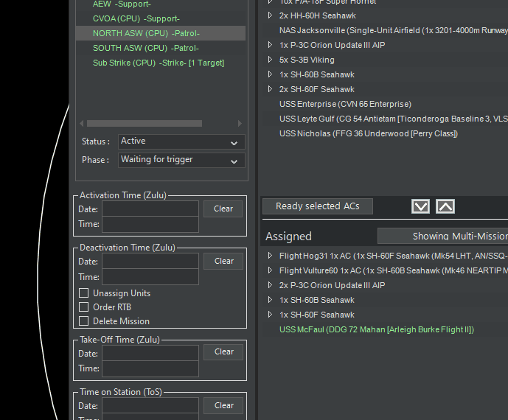Select NAS Jacksonville airfield row

(394, 30)
